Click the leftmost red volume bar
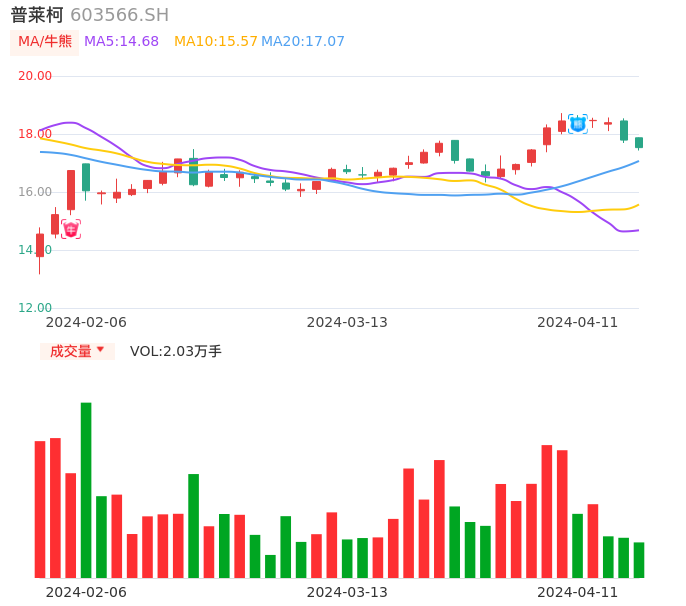Viewport: 686px width, 606px height. [40, 508]
